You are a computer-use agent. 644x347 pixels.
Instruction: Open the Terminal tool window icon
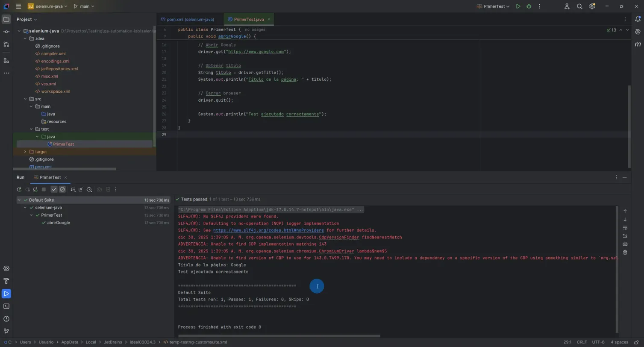[6, 306]
